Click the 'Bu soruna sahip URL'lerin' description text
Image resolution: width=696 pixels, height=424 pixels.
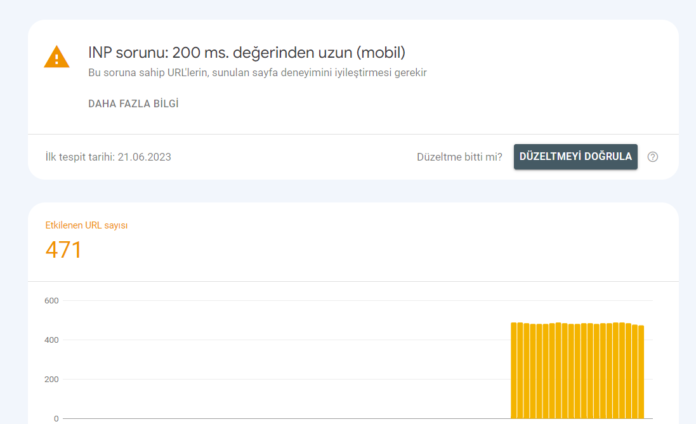click(257, 72)
